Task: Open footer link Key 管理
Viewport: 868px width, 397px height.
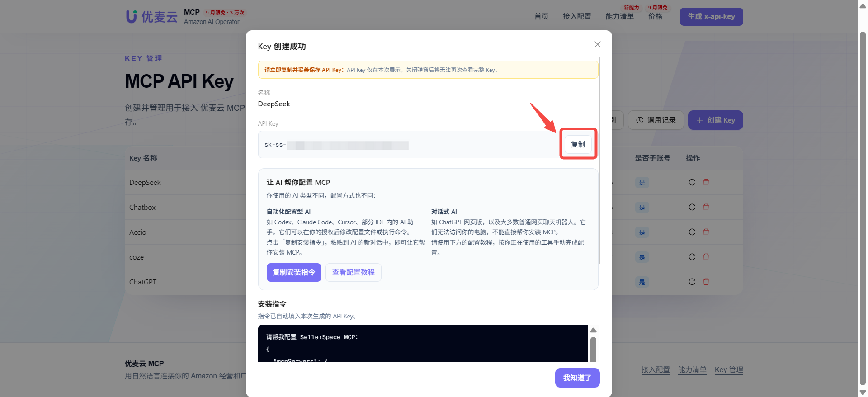Action: pyautogui.click(x=729, y=369)
